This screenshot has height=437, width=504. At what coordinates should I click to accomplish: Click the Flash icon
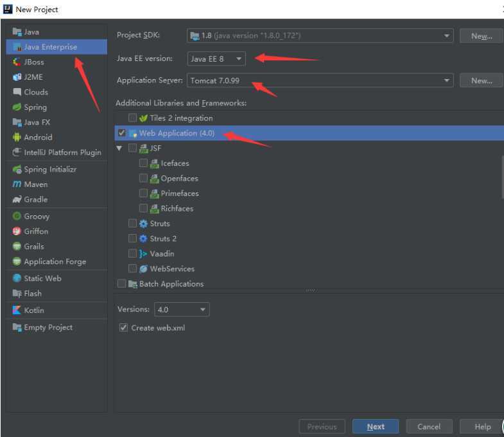click(17, 294)
